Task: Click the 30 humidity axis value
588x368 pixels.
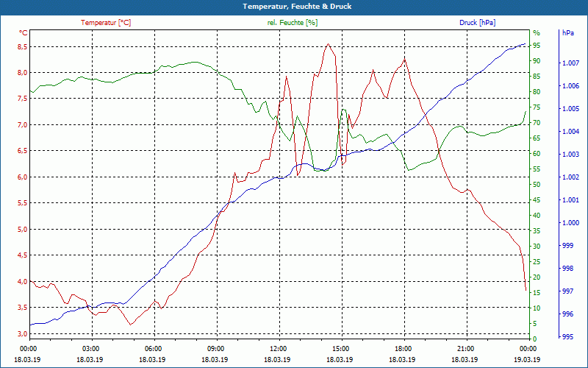Action: 537,247
